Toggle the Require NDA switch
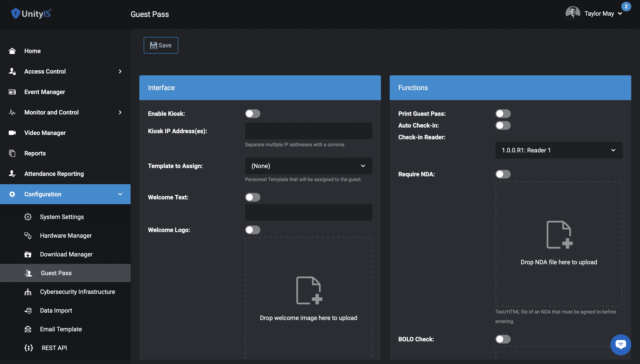 (x=503, y=174)
